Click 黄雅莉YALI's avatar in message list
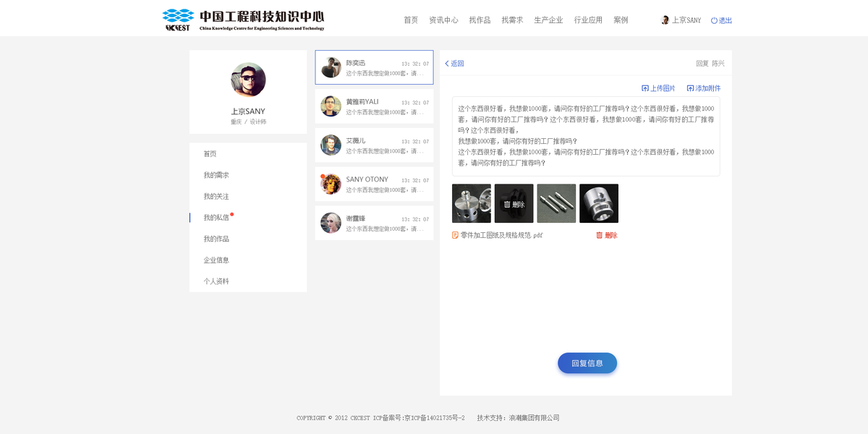Screen dimensions: 868x434 tap(331, 106)
